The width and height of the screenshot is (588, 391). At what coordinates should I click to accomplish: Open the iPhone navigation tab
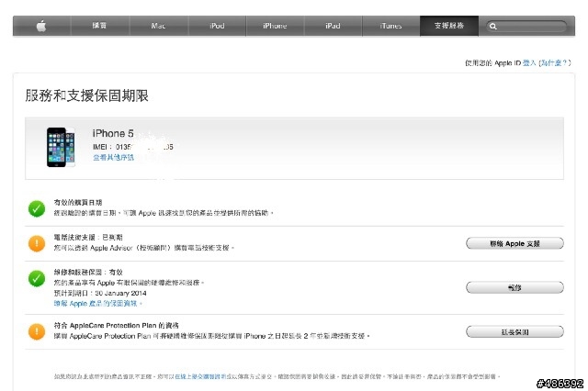pyautogui.click(x=275, y=26)
